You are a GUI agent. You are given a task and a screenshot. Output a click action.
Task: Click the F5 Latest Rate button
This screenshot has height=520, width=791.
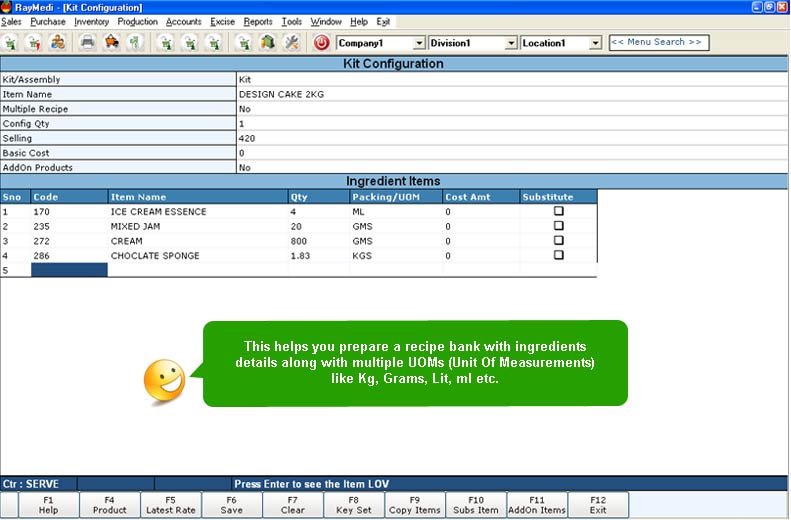point(171,505)
